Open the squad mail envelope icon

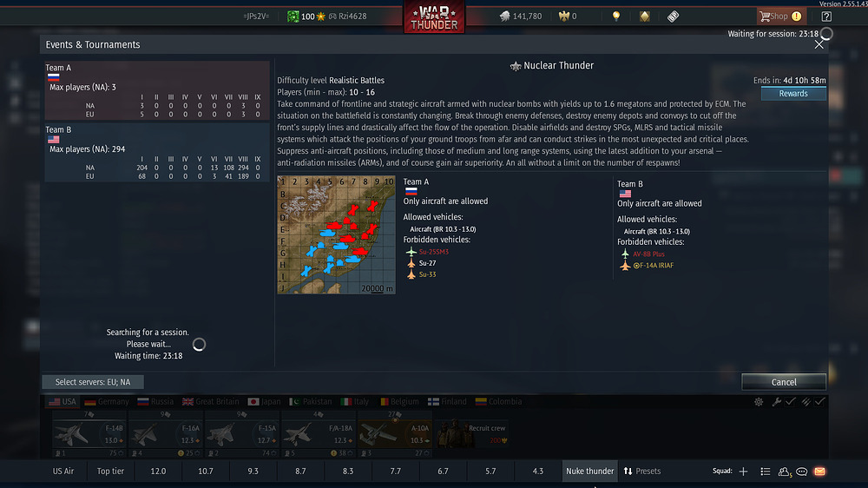click(x=819, y=472)
